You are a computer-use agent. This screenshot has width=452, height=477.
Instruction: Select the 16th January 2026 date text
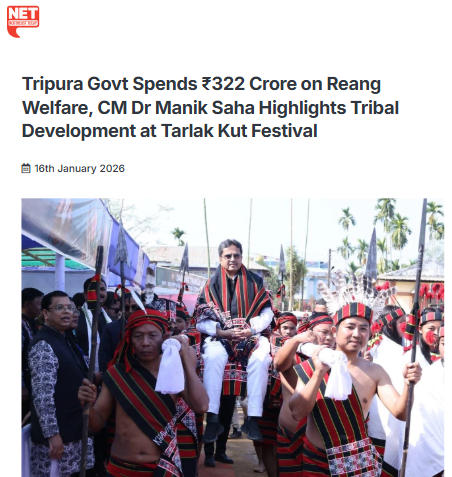point(80,168)
